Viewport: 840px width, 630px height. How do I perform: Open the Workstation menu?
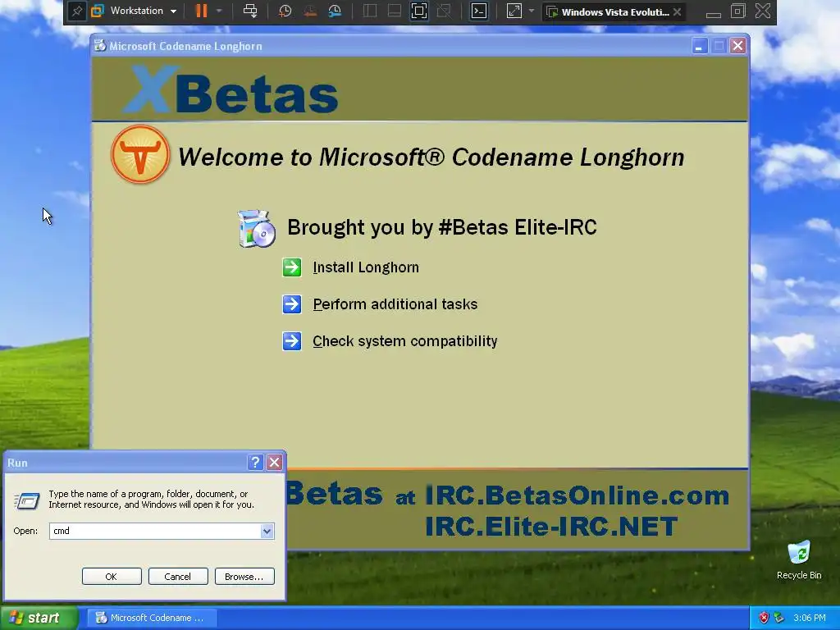134,11
